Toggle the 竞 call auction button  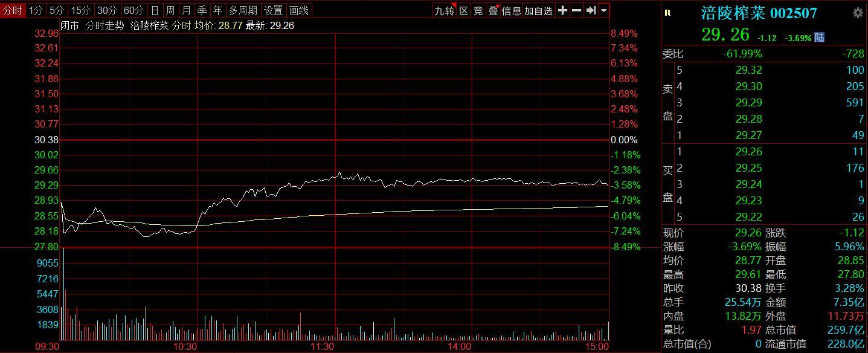478,10
